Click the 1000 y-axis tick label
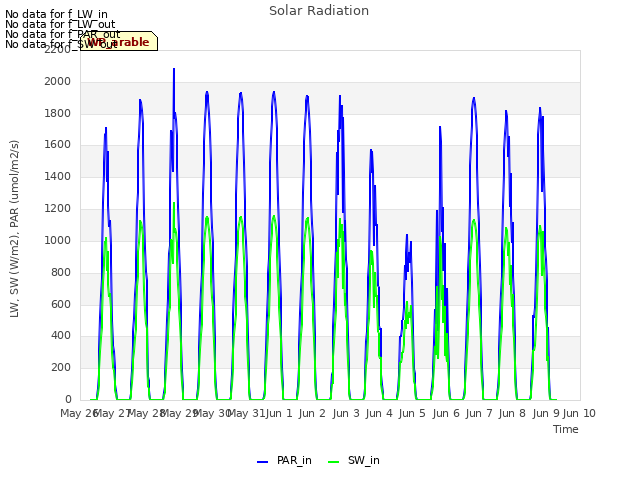Screen dimensions: 640x480 click(x=58, y=240)
